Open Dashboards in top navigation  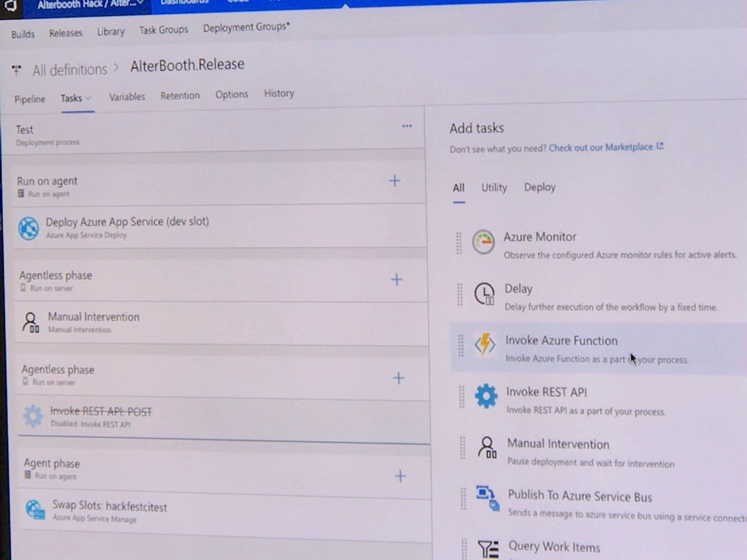(186, 2)
